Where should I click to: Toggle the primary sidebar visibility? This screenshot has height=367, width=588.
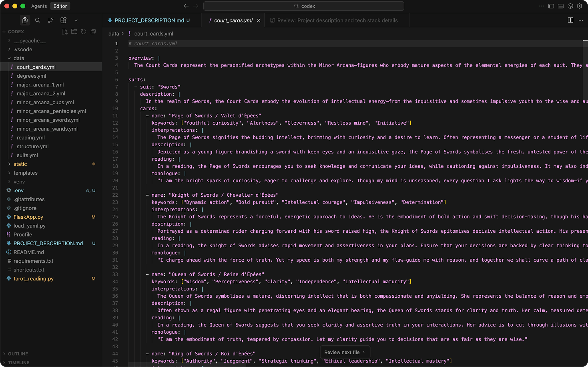(550, 6)
